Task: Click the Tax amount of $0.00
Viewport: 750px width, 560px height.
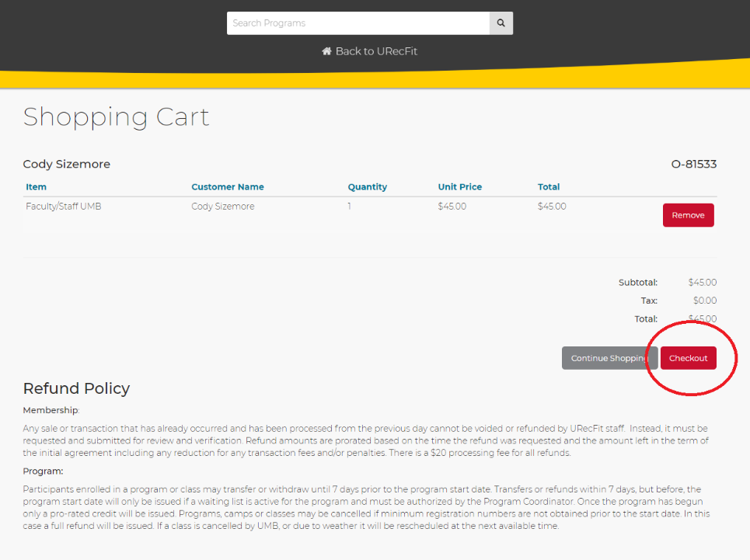Action: click(x=704, y=301)
